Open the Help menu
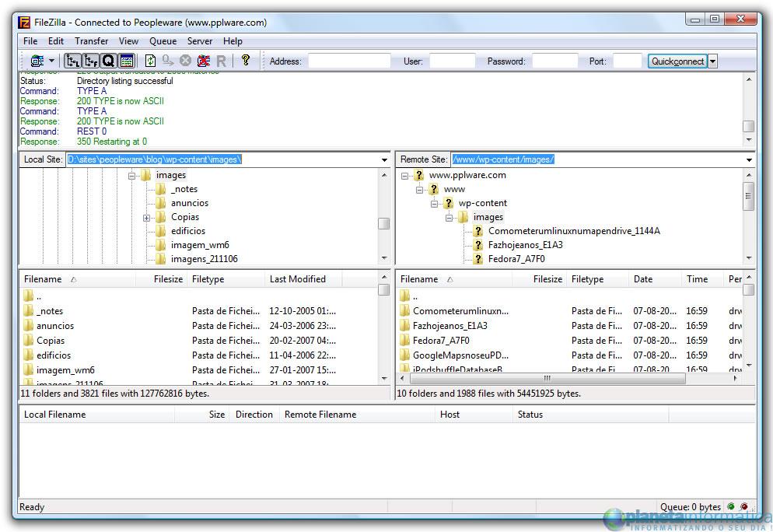 tap(233, 41)
